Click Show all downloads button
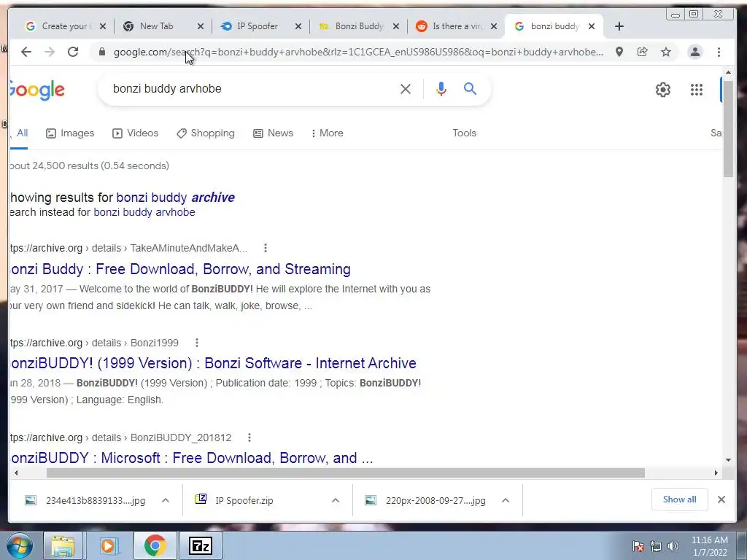Image resolution: width=747 pixels, height=560 pixels. (679, 499)
